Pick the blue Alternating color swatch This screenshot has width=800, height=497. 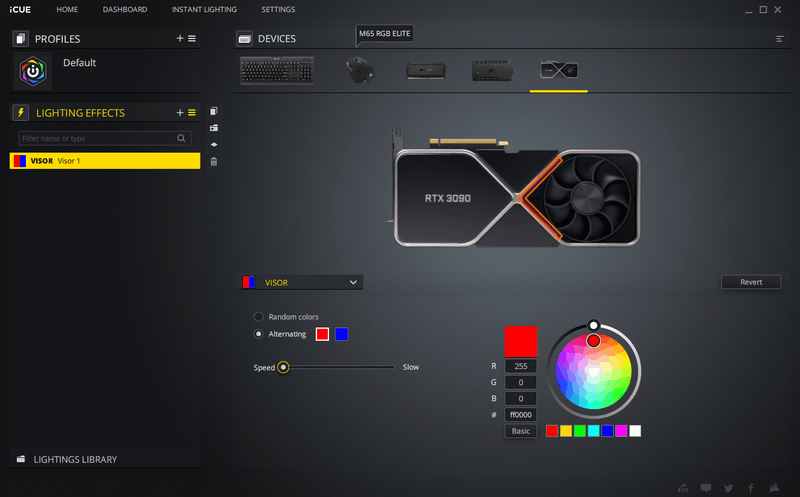(x=341, y=334)
